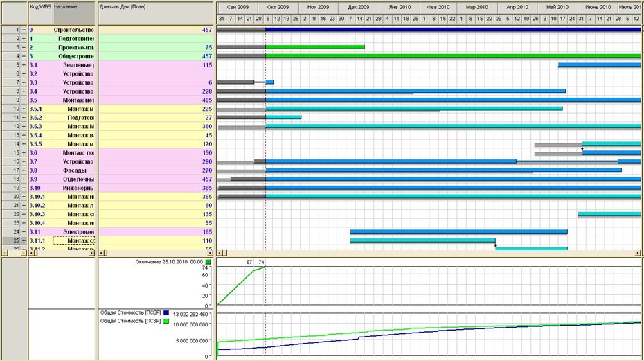The height and width of the screenshot is (361, 644).
Task: Select row number 17 Фасады header
Action: (x=12, y=170)
